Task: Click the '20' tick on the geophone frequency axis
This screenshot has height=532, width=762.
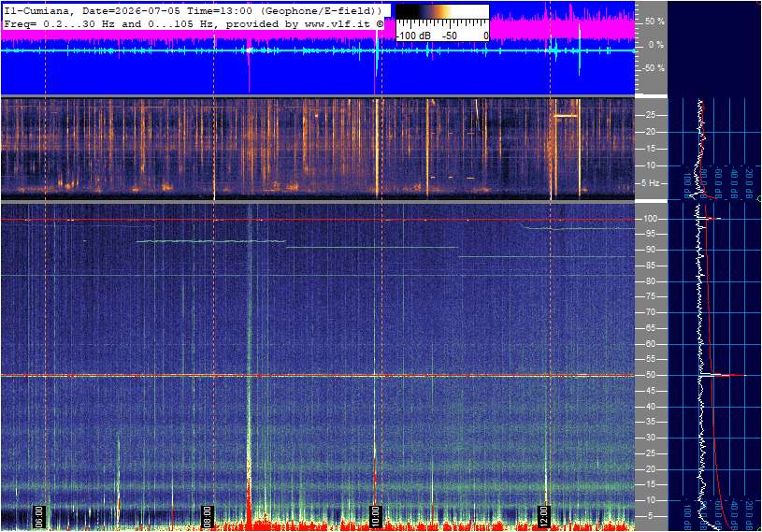Action: 650,132
